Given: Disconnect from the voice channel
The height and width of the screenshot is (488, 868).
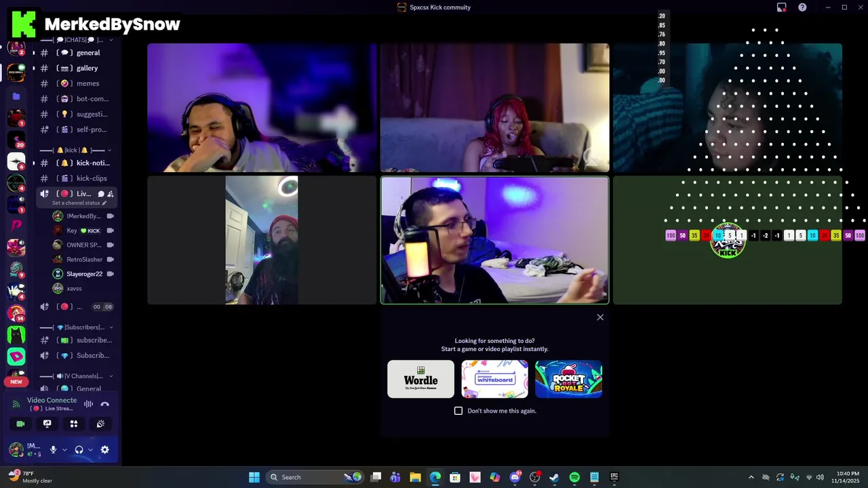Looking at the screenshot, I should coord(105,404).
